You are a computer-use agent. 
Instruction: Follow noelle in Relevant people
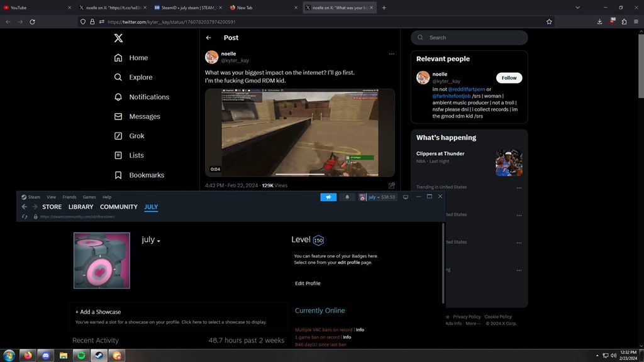pyautogui.click(x=509, y=78)
